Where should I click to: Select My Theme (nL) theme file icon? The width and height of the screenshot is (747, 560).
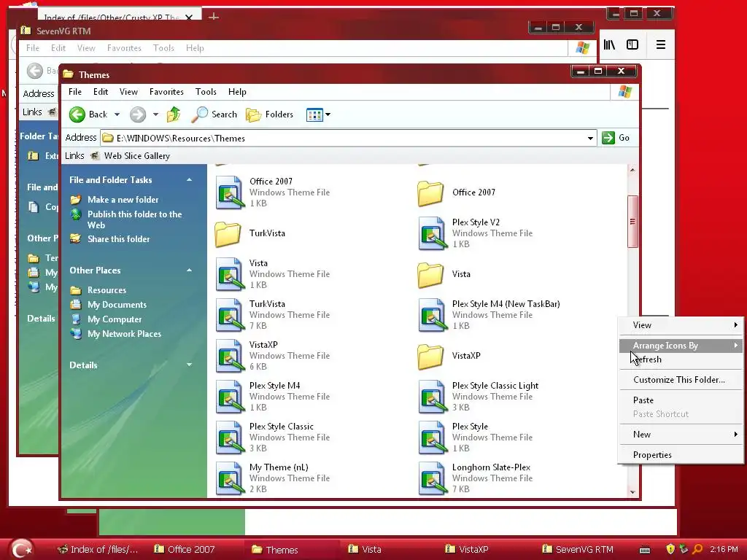[x=230, y=478]
